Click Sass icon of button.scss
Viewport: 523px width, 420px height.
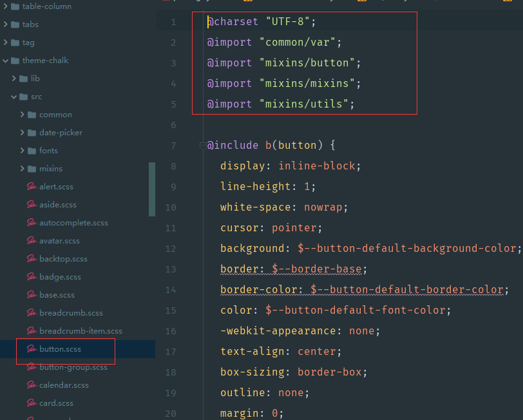tap(32, 348)
